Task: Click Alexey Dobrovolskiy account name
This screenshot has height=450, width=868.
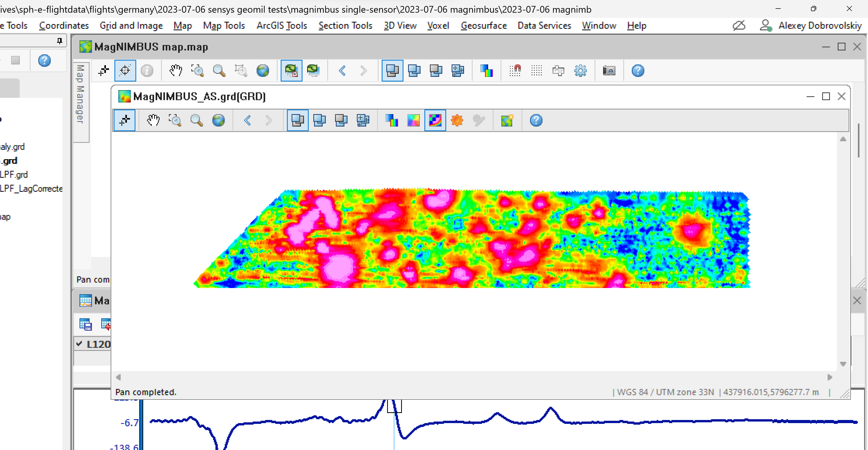Action: pyautogui.click(x=820, y=26)
